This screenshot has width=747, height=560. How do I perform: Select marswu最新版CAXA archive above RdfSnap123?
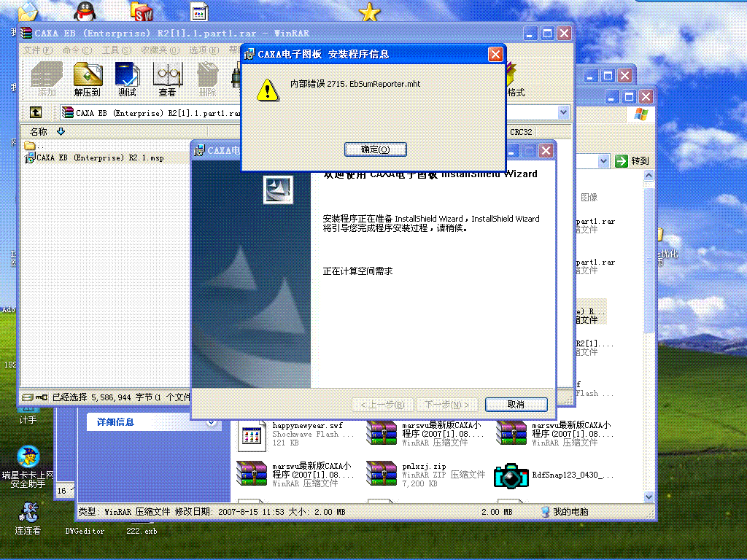(x=555, y=433)
